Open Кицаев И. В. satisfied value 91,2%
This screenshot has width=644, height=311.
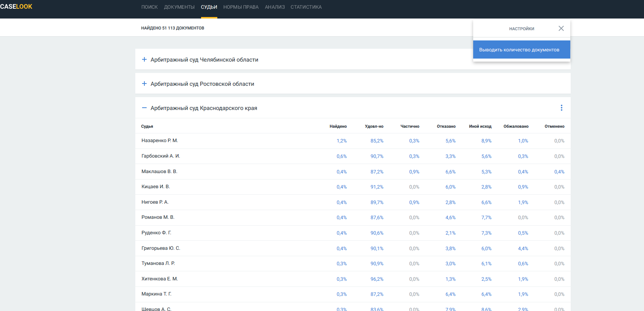pyautogui.click(x=377, y=187)
